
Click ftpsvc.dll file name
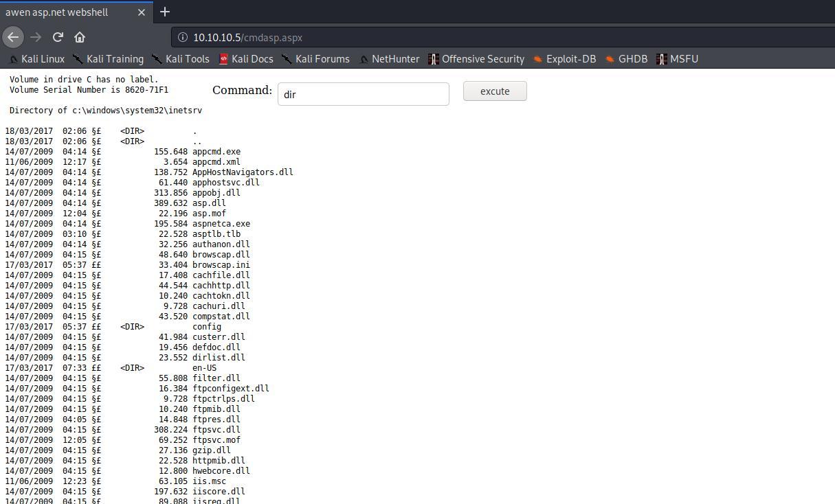pyautogui.click(x=216, y=430)
